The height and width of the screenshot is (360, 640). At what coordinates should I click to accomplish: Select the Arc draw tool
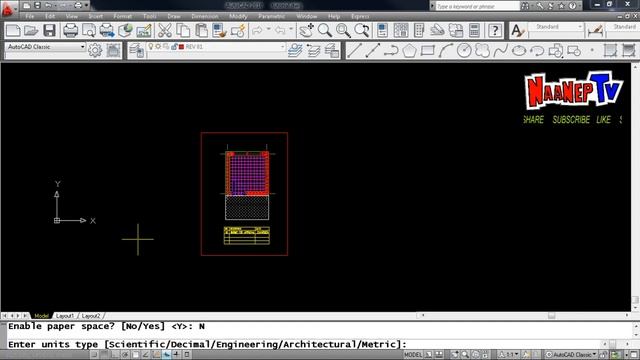tap(446, 51)
